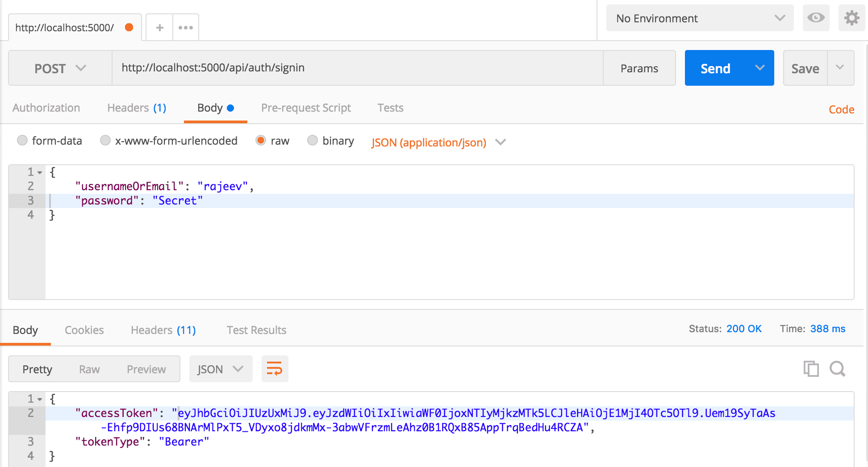Choose the binary body option

(313, 141)
